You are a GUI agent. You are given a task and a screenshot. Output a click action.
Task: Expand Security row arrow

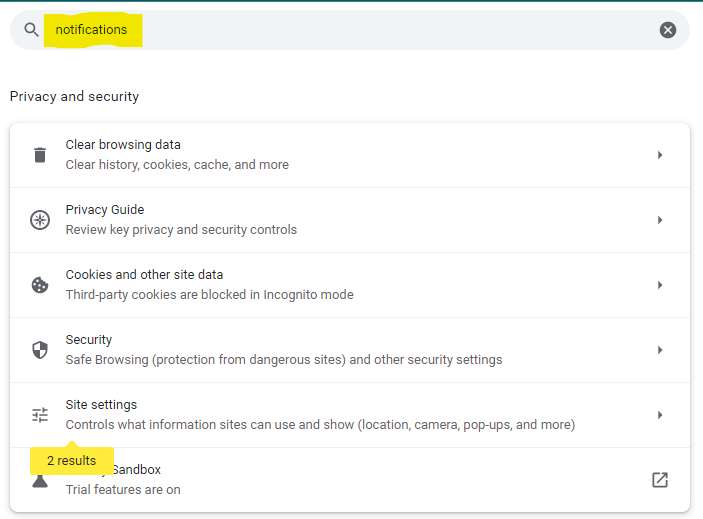660,350
